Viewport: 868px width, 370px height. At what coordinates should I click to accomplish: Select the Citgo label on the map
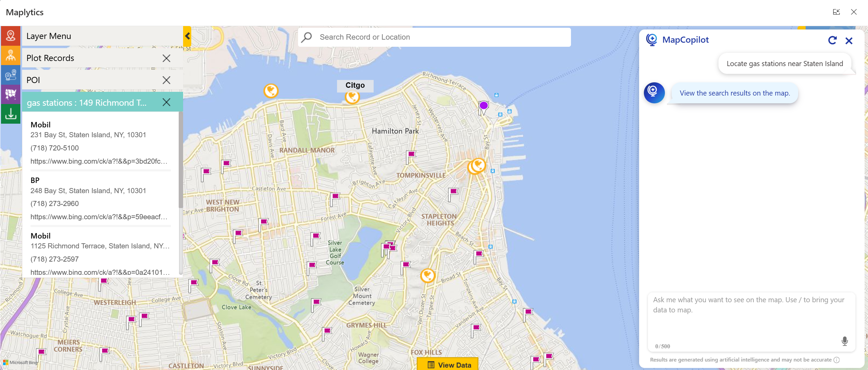(355, 85)
